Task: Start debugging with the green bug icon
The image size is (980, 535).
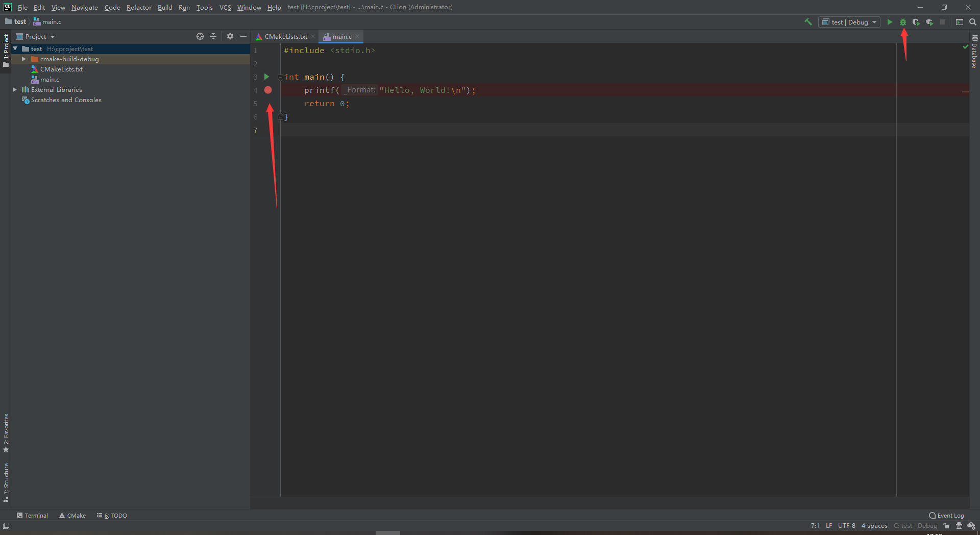Action: (x=903, y=22)
